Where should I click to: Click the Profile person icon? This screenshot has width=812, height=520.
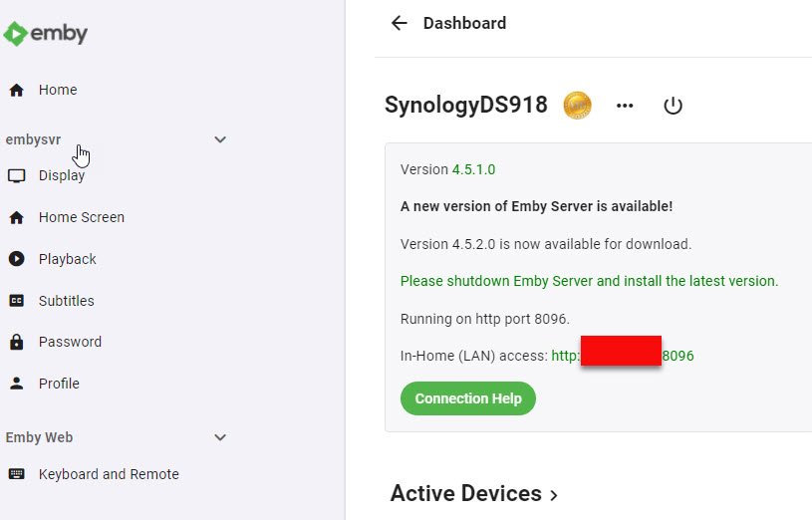16,384
